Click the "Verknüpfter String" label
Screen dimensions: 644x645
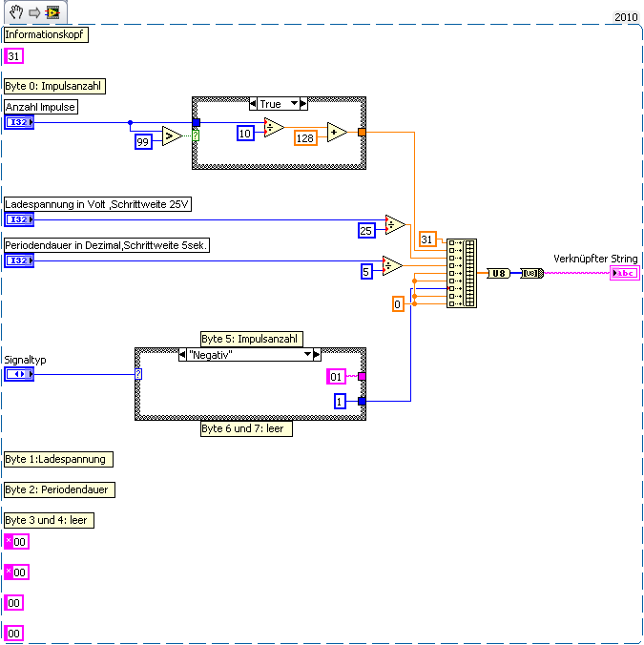click(596, 259)
